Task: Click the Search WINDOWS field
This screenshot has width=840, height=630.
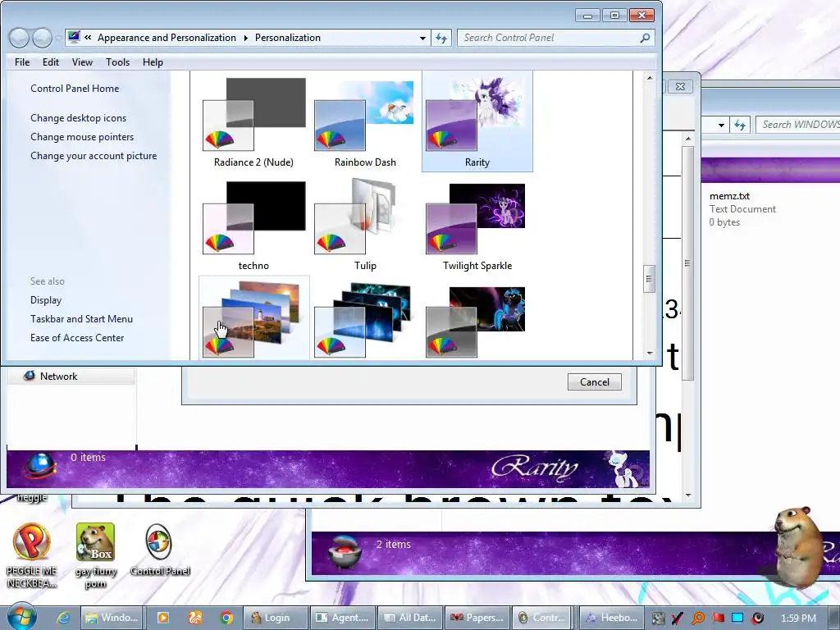Action: click(798, 125)
